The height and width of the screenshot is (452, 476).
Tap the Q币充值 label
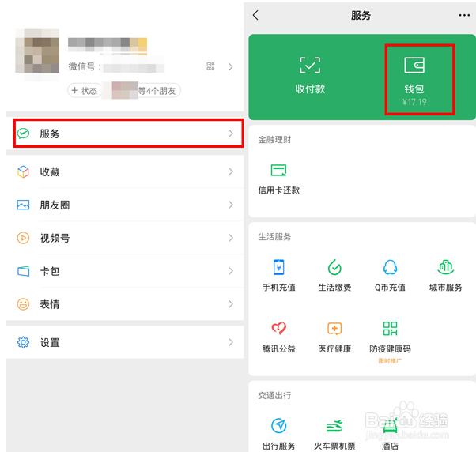[x=390, y=288]
